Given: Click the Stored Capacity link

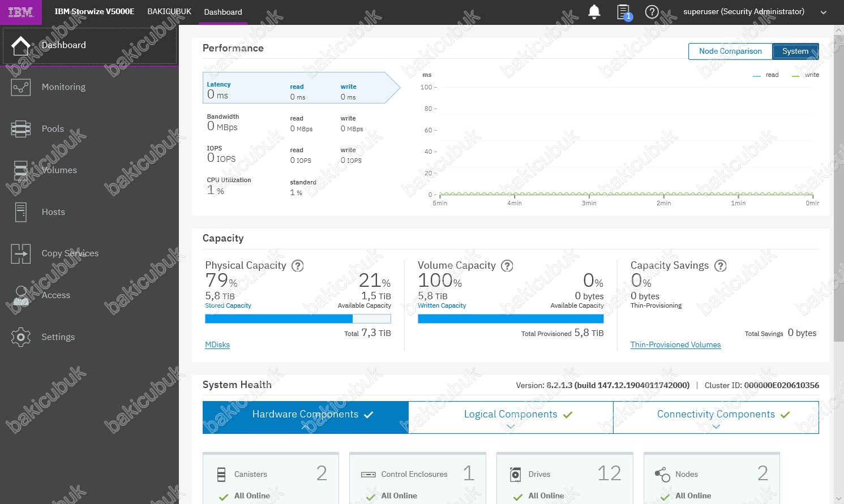Looking at the screenshot, I should point(228,305).
